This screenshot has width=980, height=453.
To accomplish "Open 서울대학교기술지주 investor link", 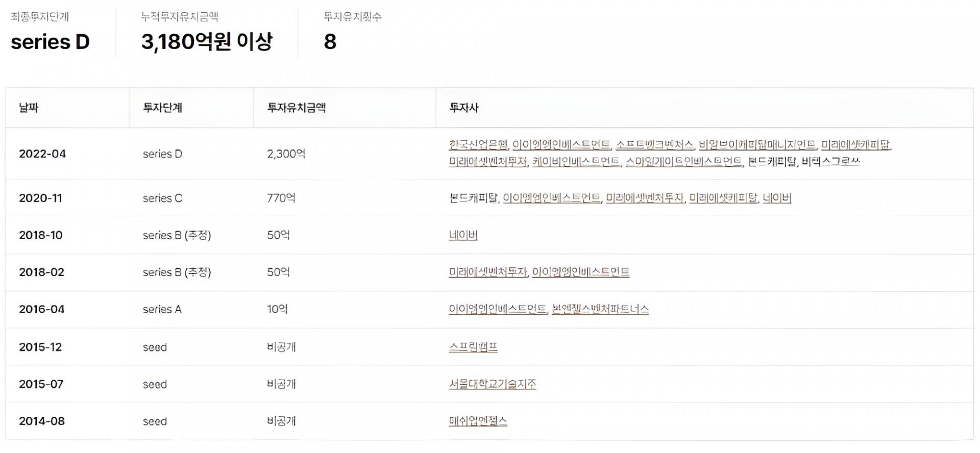I will coord(493,384).
